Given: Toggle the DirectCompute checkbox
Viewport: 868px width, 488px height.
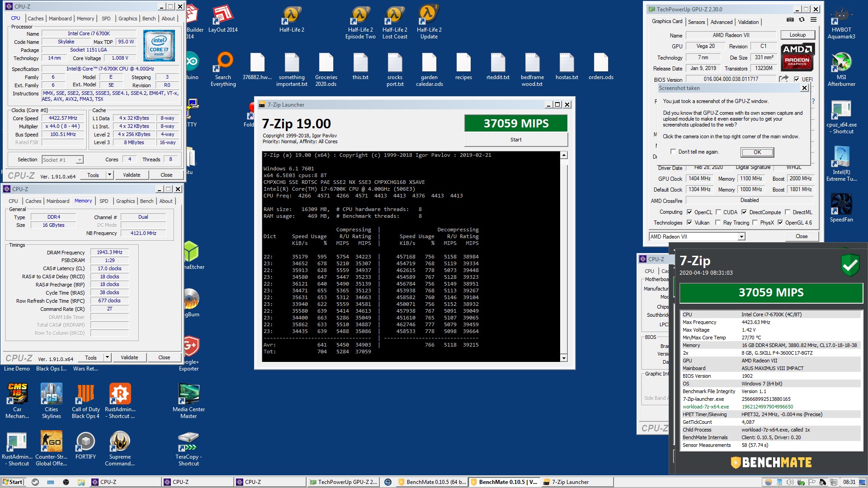Looking at the screenshot, I should pos(744,212).
